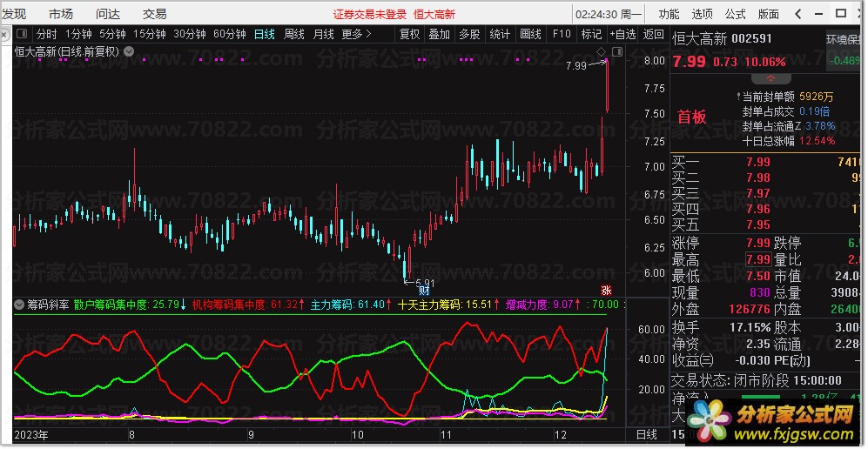Open the 筹码斜率 indicator dropdown arrow
Screen dimensions: 868x449
click(19, 305)
